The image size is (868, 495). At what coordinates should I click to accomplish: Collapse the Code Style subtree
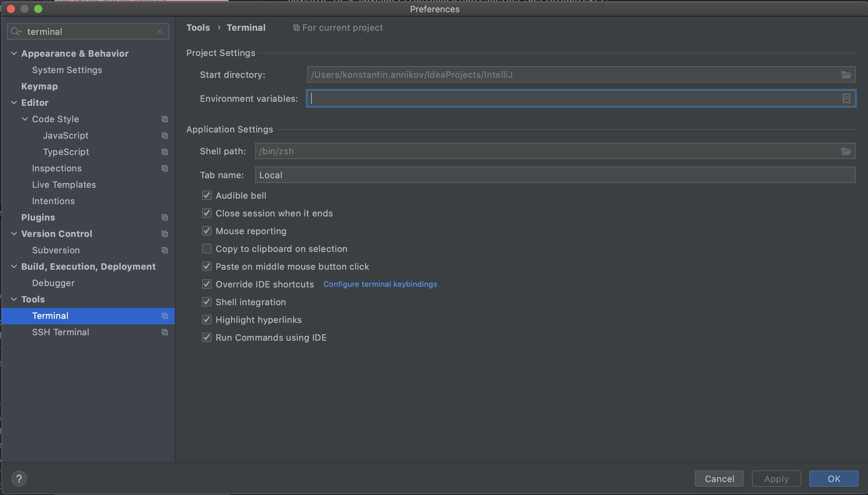pos(25,119)
